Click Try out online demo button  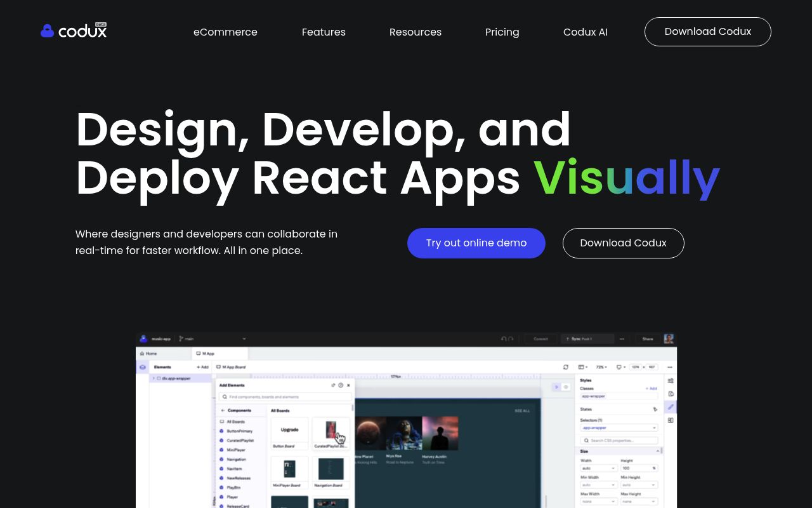476,243
